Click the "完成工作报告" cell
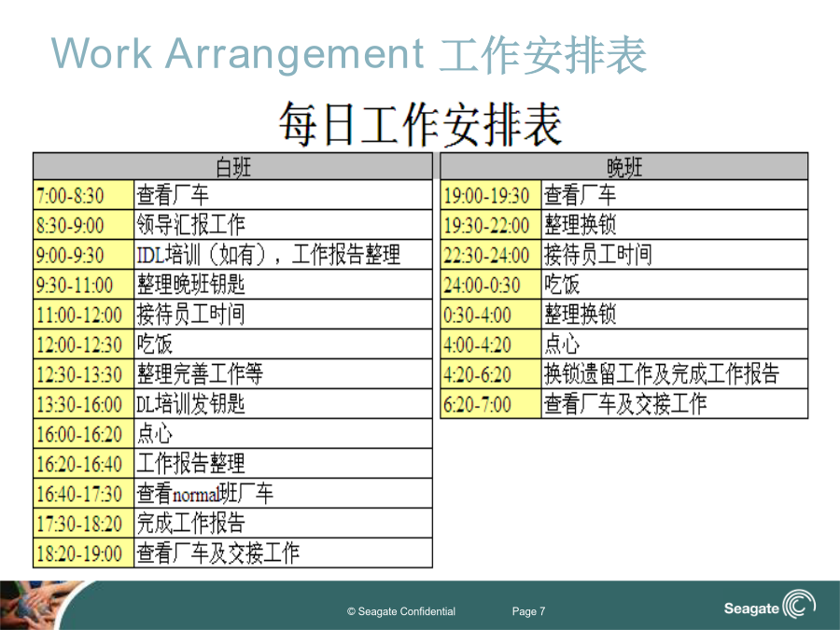Image resolution: width=840 pixels, height=630 pixels. pyautogui.click(x=283, y=524)
